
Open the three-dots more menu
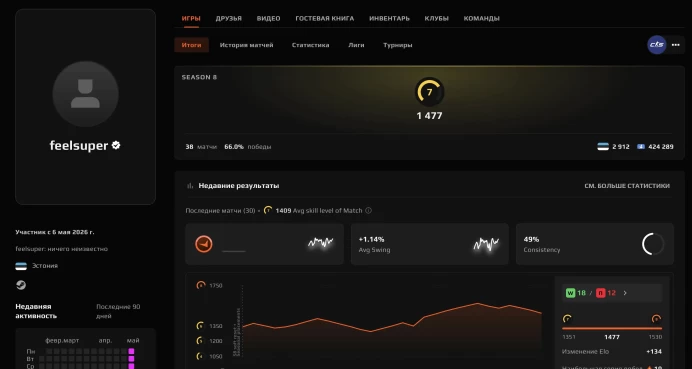tap(675, 45)
